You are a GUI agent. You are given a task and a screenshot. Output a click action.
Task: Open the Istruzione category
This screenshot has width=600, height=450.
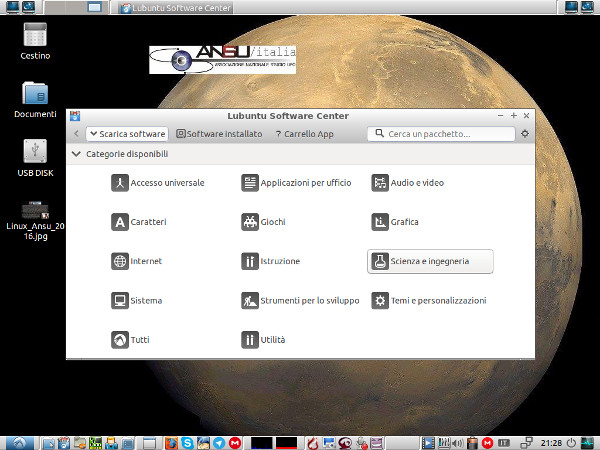click(270, 261)
